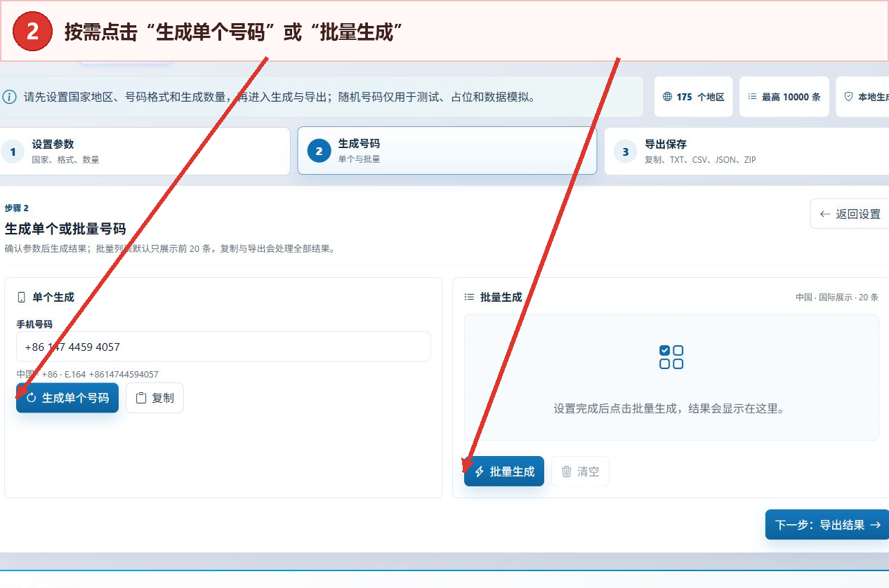Click the 175 个地区 badge
This screenshot has width=889, height=588.
pos(694,97)
